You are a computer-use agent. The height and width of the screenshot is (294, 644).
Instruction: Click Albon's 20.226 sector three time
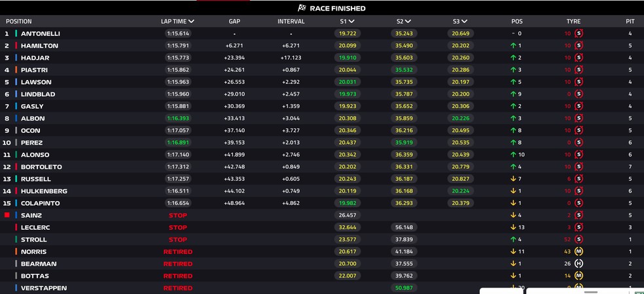coord(460,119)
